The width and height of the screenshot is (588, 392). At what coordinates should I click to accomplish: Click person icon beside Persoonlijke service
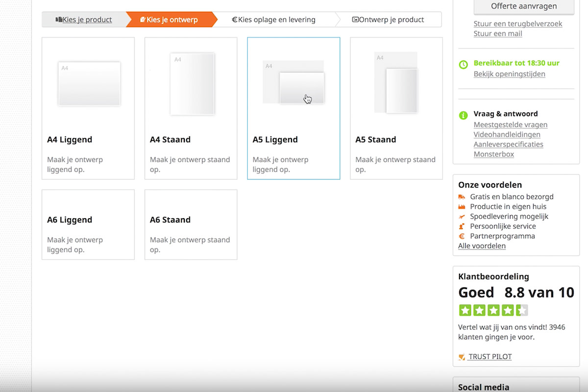coord(462,226)
